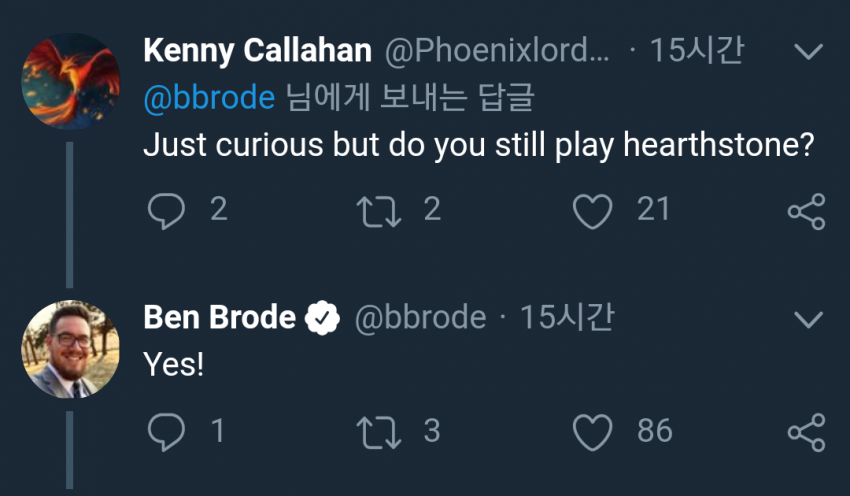Open Kenny Callahan's phoenix profile picture

(x=71, y=81)
